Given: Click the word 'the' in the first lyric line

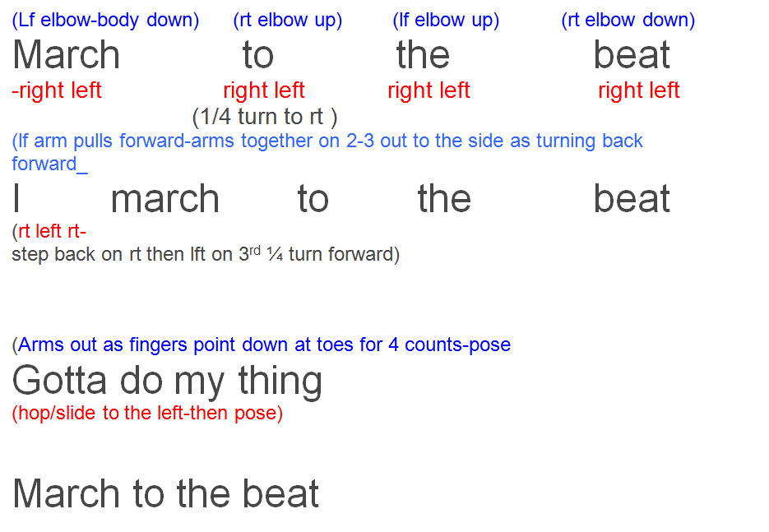Looking at the screenshot, I should click(423, 54).
